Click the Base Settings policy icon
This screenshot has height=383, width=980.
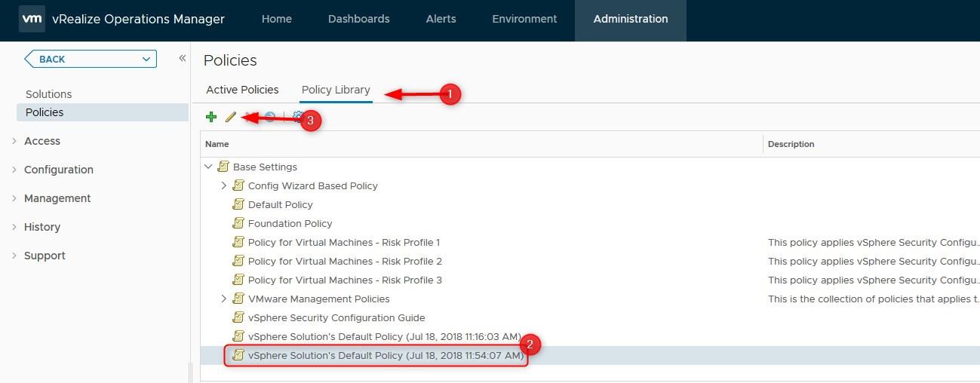point(223,167)
